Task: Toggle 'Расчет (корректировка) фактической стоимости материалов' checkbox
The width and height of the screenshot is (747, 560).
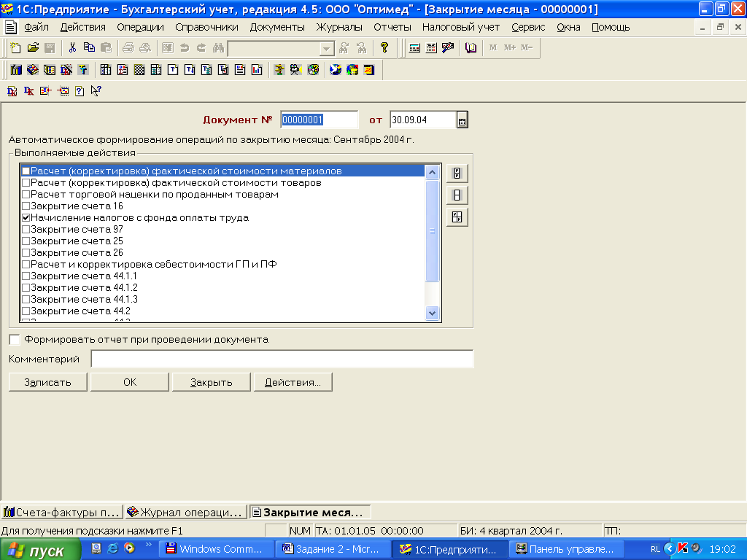Action: [26, 171]
